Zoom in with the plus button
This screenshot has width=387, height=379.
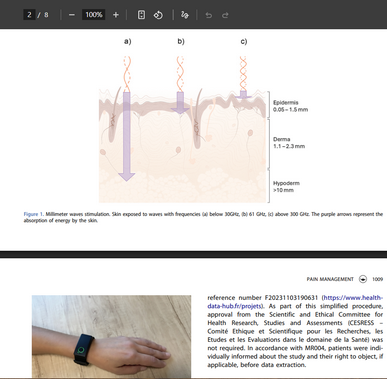(x=116, y=15)
